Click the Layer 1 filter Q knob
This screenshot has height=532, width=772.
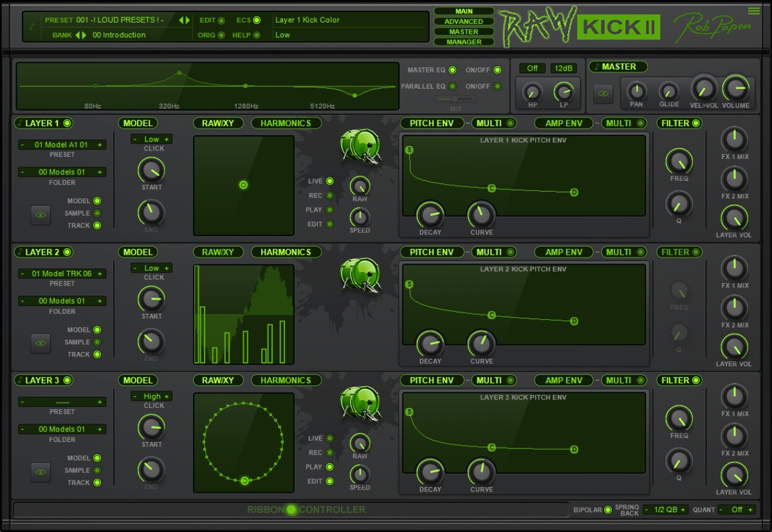679,204
